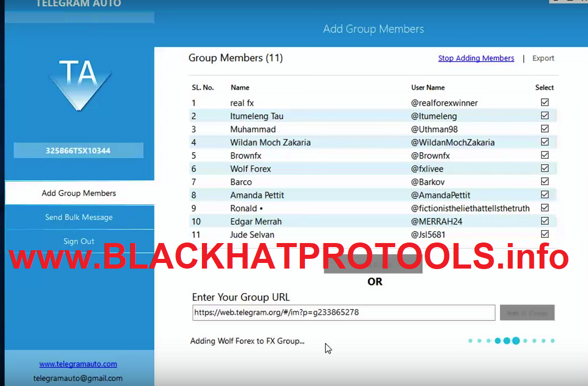Image resolution: width=588 pixels, height=386 pixels.
Task: Click the Muhammad name cell
Action: pos(253,129)
